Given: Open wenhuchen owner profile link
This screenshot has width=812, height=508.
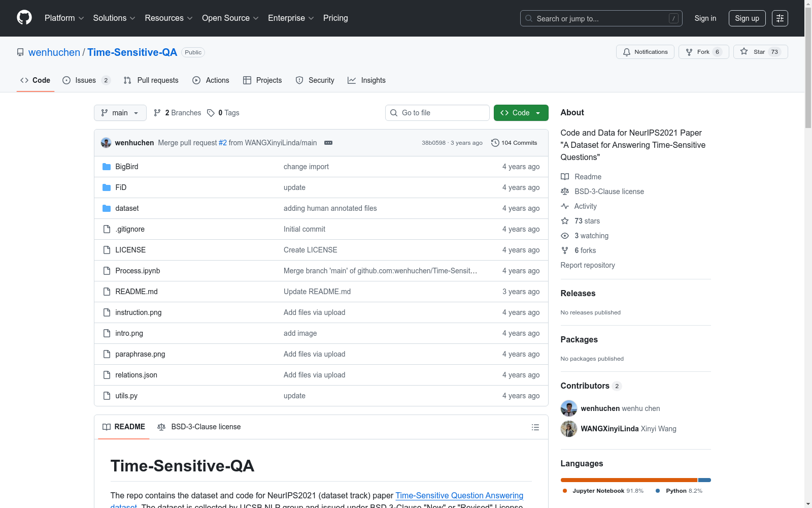Looking at the screenshot, I should click(x=54, y=52).
